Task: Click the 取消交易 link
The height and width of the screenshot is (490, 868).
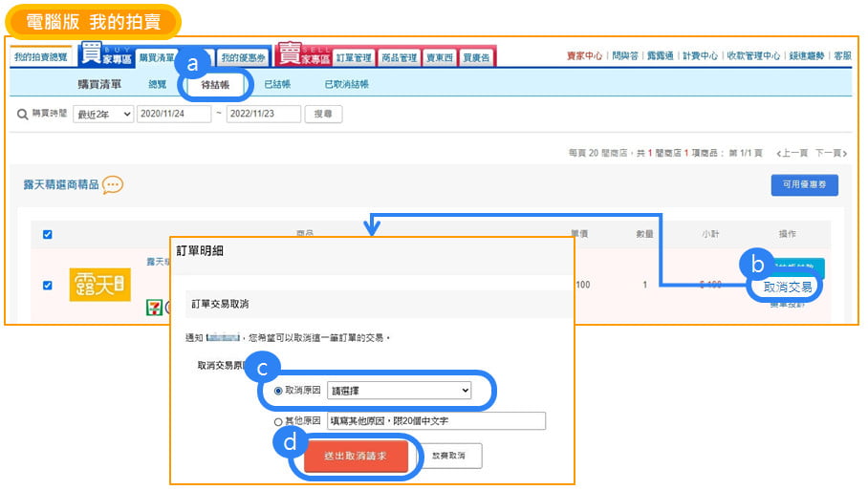Action: [x=787, y=287]
